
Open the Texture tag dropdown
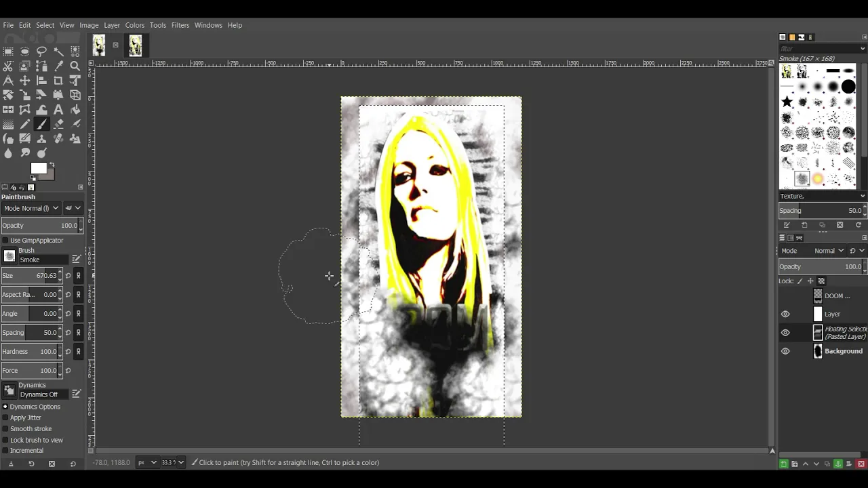point(822,196)
